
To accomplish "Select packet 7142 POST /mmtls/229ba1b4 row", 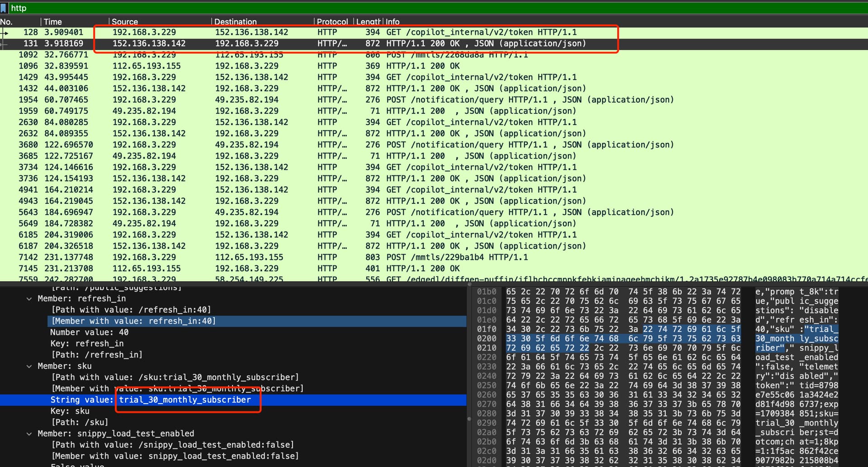I will [434, 257].
